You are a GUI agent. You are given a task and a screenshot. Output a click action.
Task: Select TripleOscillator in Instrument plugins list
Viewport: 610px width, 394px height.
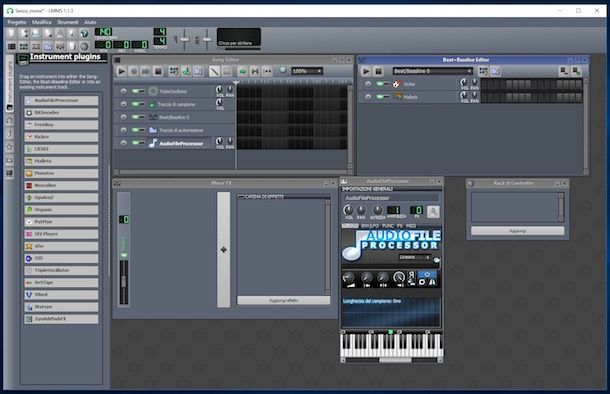coord(61,270)
